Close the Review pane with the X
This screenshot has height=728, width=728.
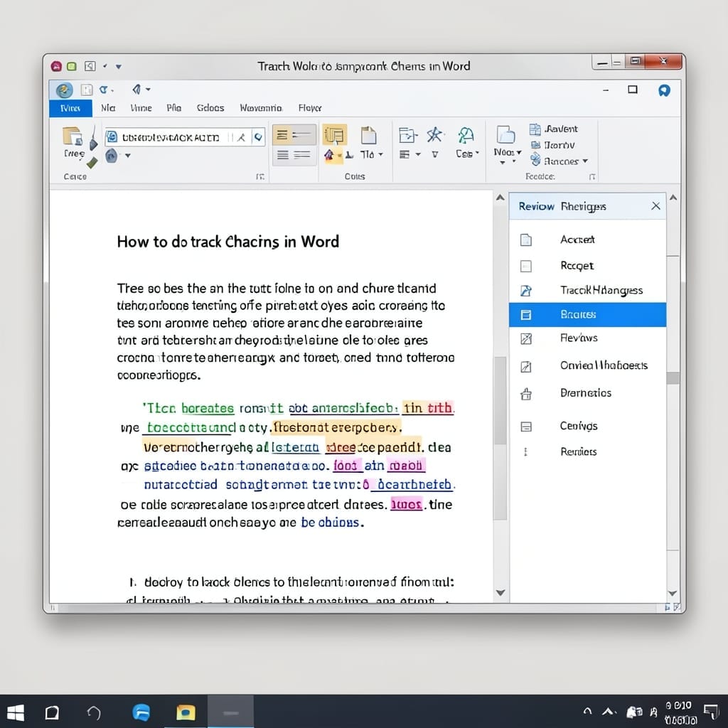point(655,205)
